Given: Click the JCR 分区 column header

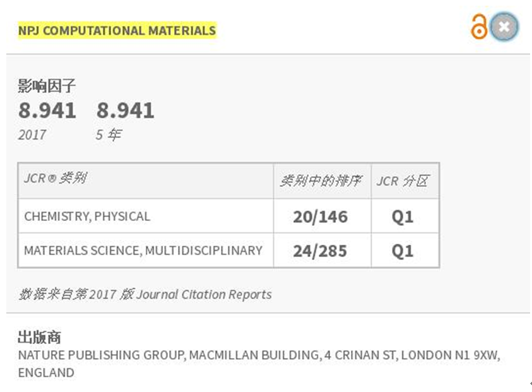Looking at the screenshot, I should coord(403,181).
